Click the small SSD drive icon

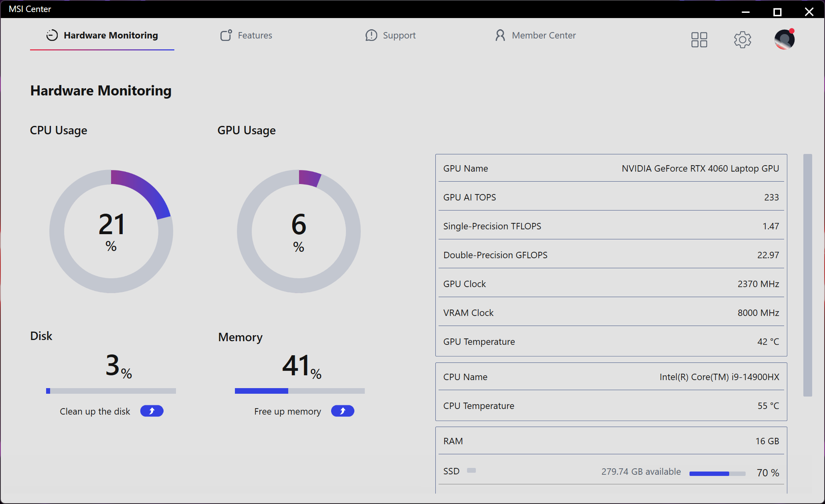coord(471,470)
